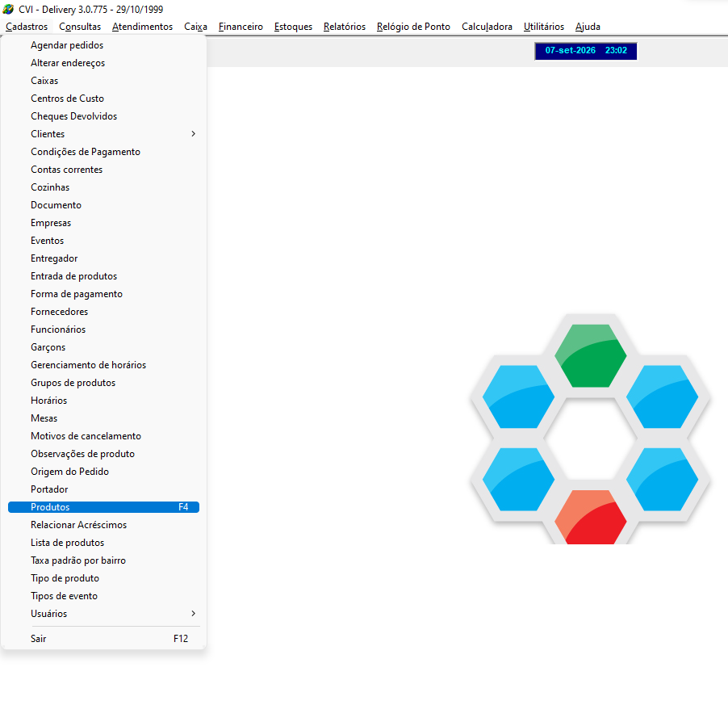Image resolution: width=728 pixels, height=701 pixels.
Task: Open Entrada de produtos entry
Action: tap(103, 276)
